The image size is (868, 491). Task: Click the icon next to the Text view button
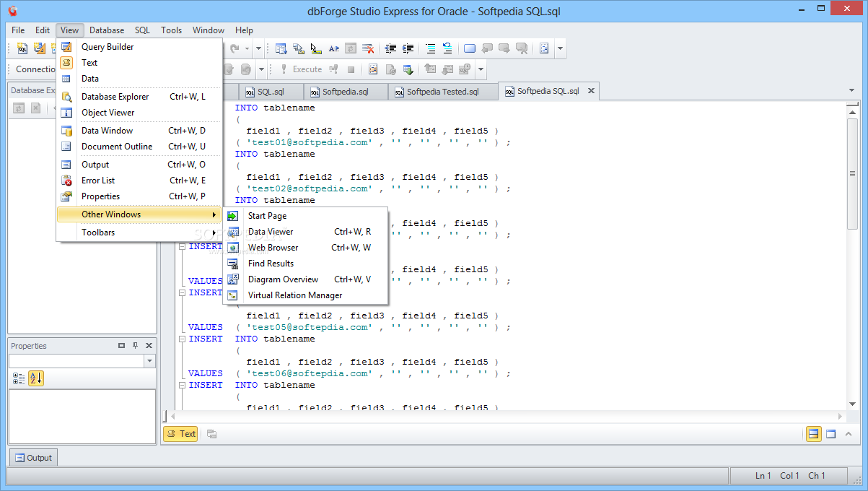point(211,434)
